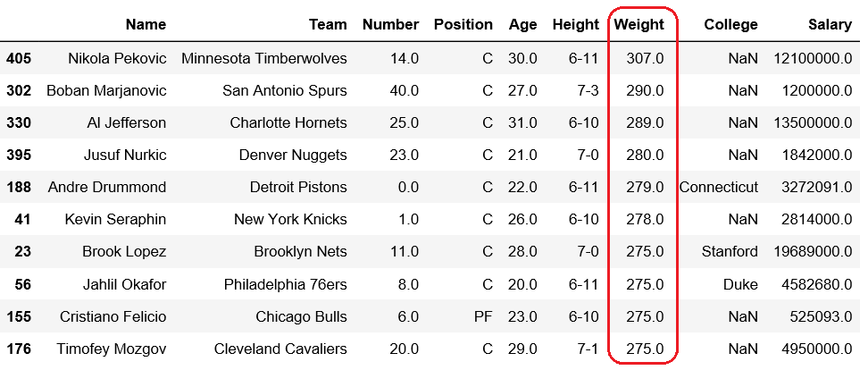The width and height of the screenshot is (868, 370).
Task: Click Brook Lopez salary 19689000.0
Action: pyautogui.click(x=813, y=251)
